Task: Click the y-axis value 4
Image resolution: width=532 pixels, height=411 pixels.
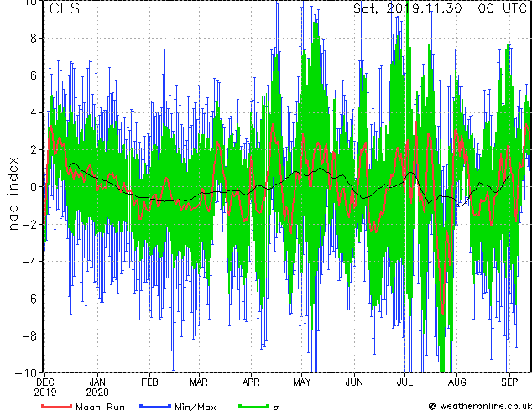Action: tap(34, 112)
